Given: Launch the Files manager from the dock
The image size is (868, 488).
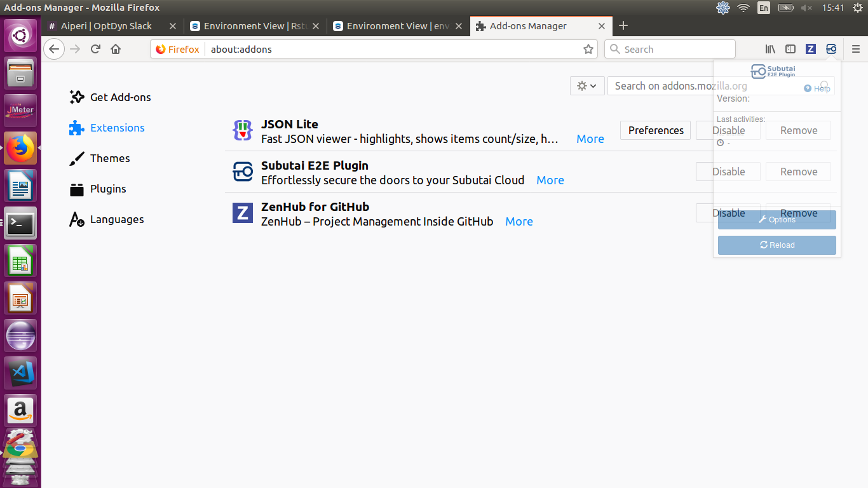Looking at the screenshot, I should (x=21, y=72).
